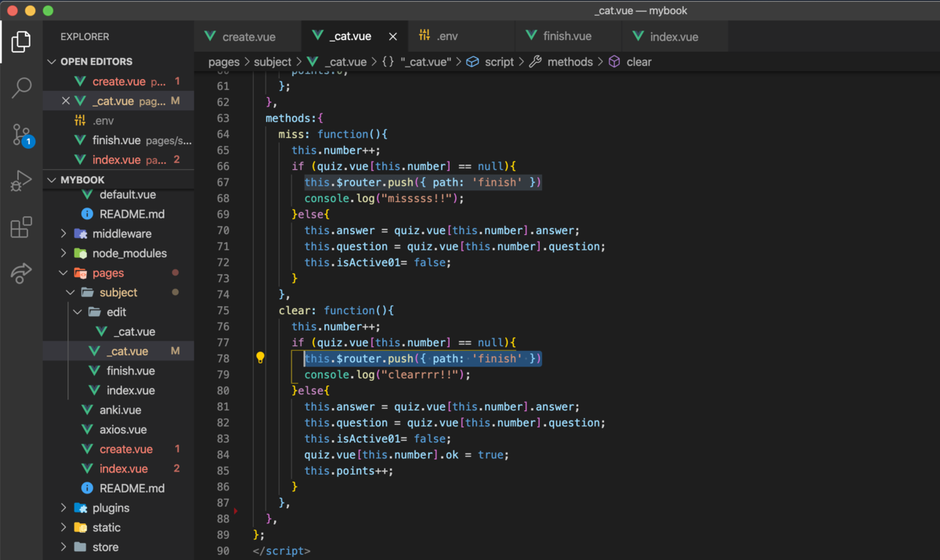The width and height of the screenshot is (940, 560).
Task: Collapse the edit folder
Action: (78, 312)
